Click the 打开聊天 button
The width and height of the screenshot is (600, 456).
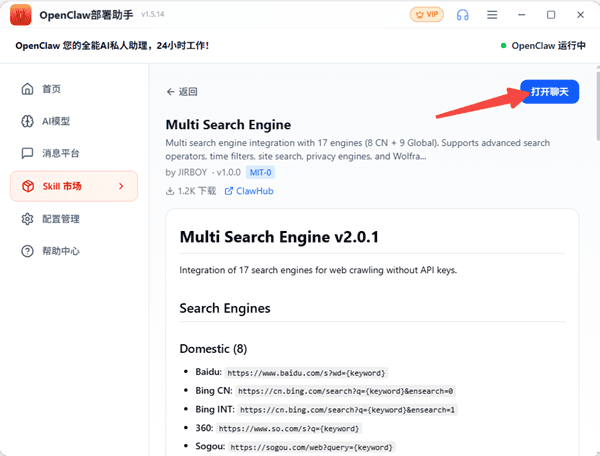pyautogui.click(x=549, y=92)
